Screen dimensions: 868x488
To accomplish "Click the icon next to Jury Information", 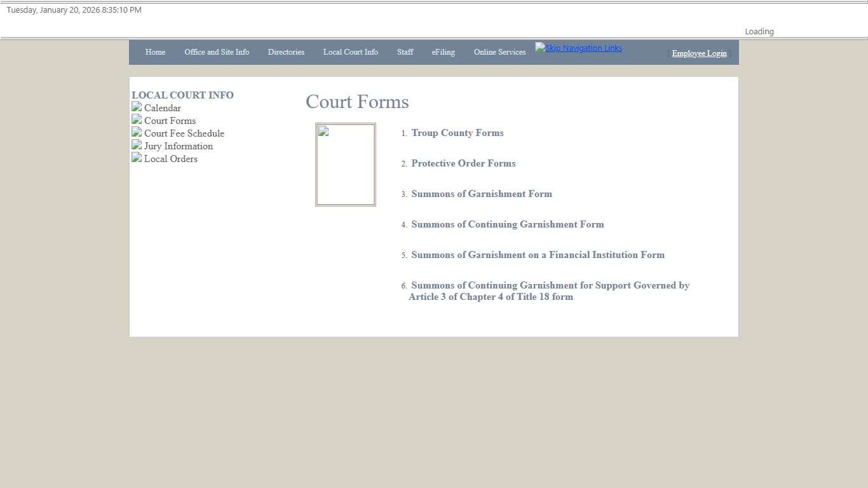I will pyautogui.click(x=136, y=145).
